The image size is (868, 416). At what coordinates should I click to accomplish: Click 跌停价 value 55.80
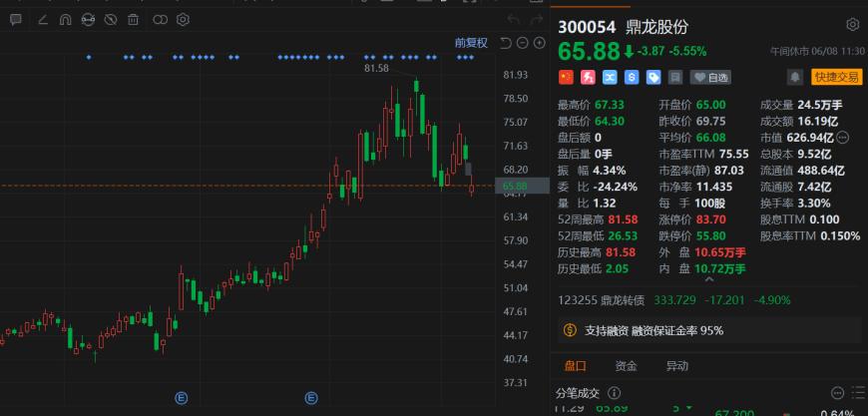tap(710, 235)
